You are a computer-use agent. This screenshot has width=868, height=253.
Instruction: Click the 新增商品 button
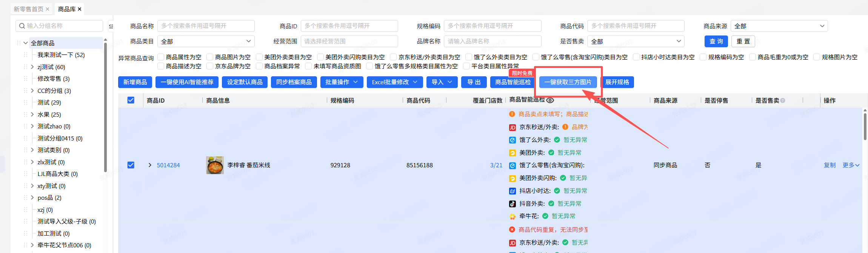[x=135, y=82]
